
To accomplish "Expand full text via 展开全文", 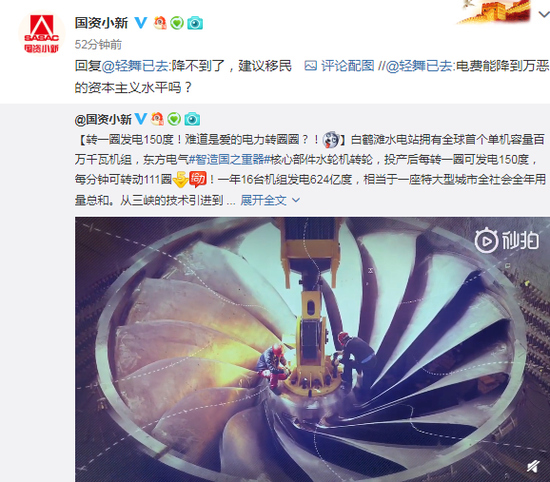I will [270, 200].
